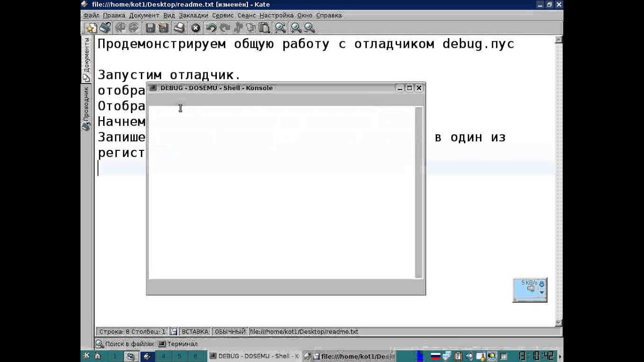Click the home folder icon on taskbar
The height and width of the screenshot is (362, 644).
[98, 356]
